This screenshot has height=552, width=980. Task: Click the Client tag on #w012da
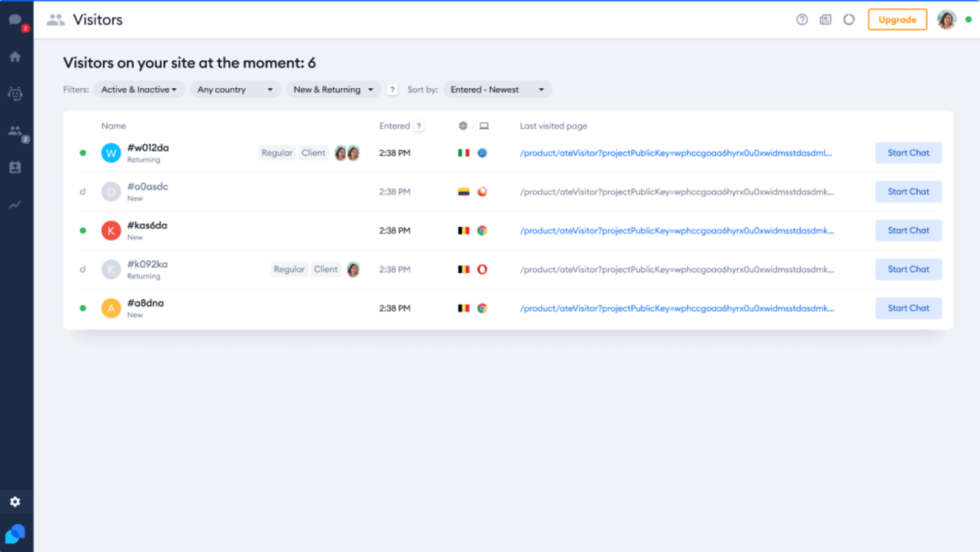(314, 153)
